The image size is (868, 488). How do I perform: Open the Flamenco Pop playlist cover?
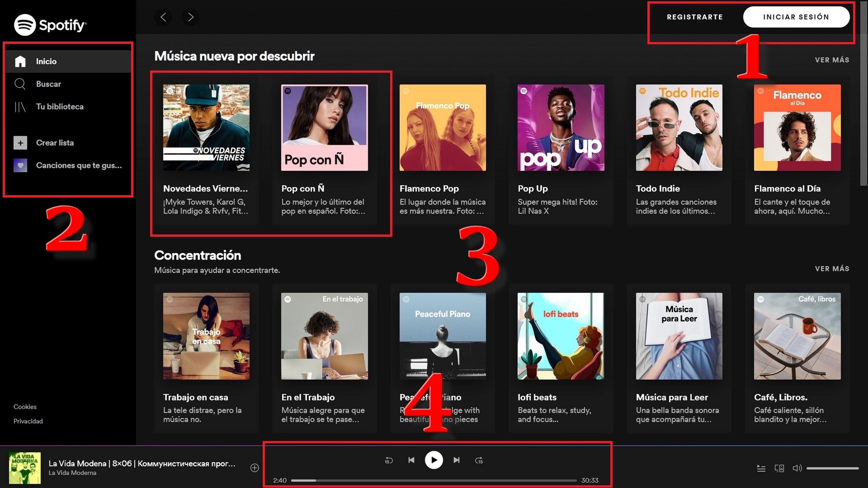tap(443, 128)
